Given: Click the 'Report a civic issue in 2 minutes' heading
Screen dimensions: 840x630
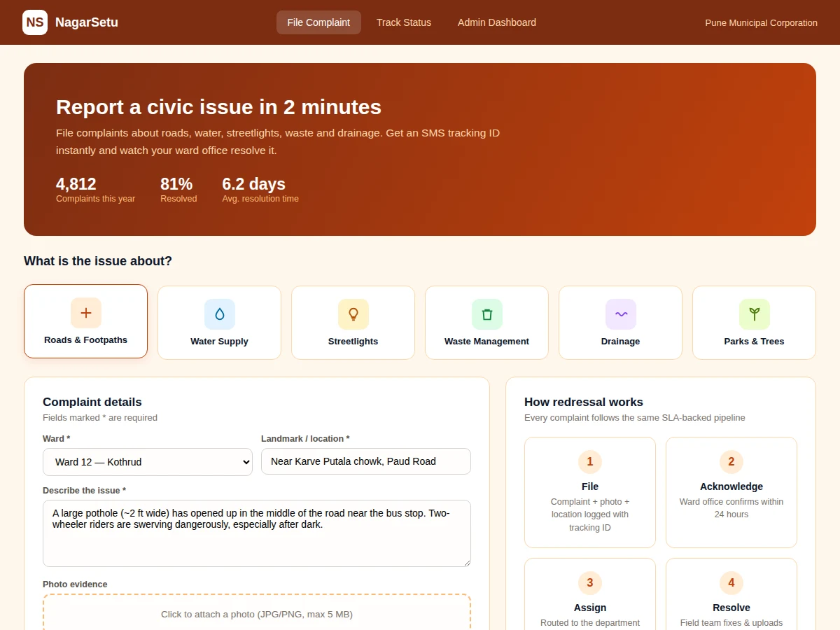Looking at the screenshot, I should coord(218,107).
